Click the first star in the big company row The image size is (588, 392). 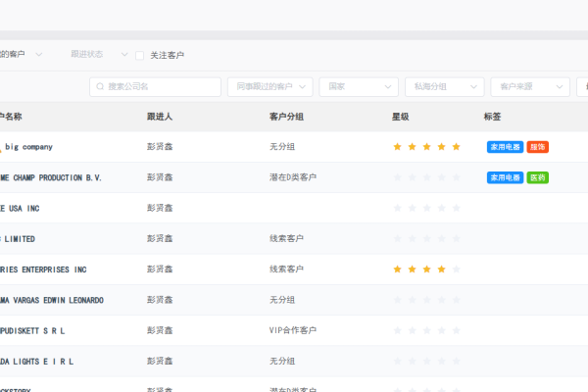click(x=397, y=147)
